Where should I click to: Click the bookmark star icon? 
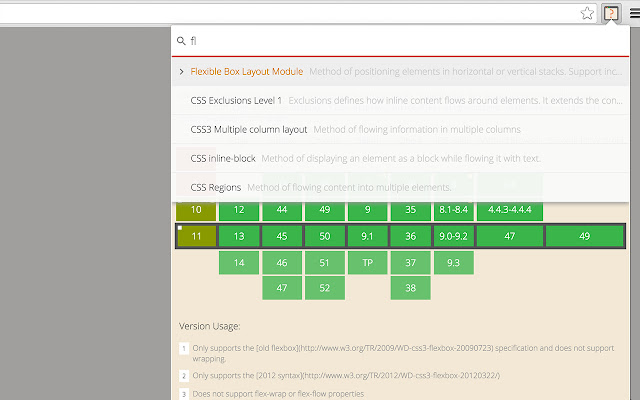click(587, 13)
